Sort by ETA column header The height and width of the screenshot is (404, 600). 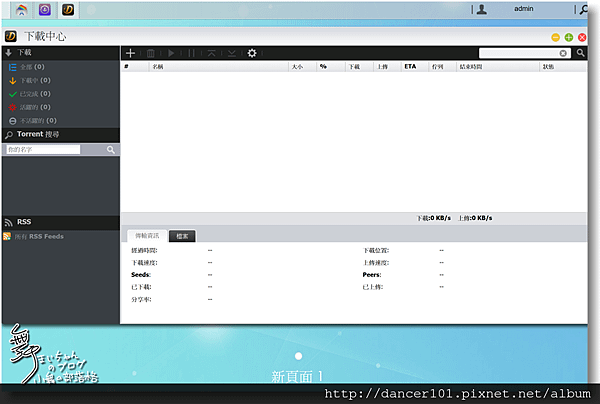click(414, 67)
